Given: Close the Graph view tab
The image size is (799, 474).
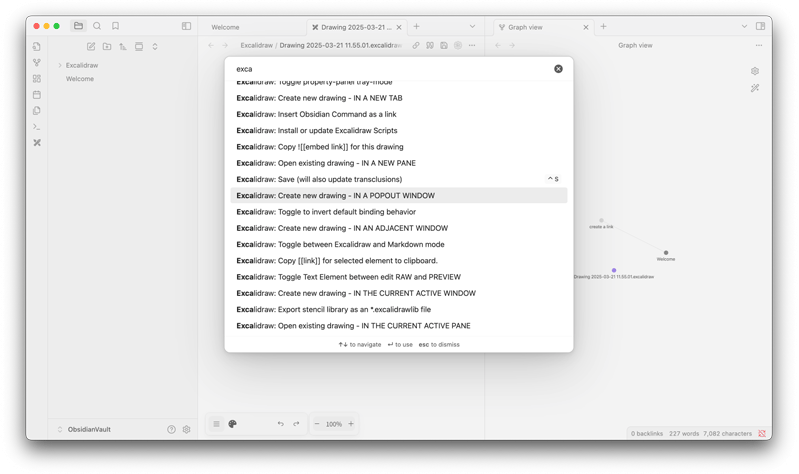Looking at the screenshot, I should [x=586, y=27].
